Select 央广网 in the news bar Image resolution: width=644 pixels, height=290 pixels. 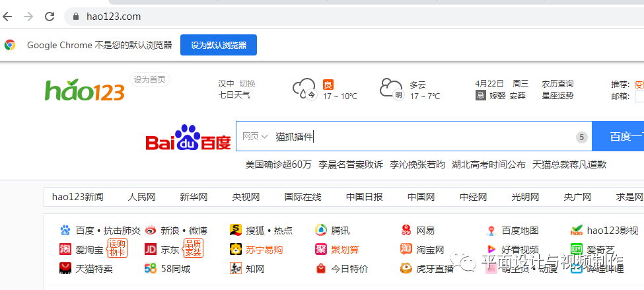577,197
